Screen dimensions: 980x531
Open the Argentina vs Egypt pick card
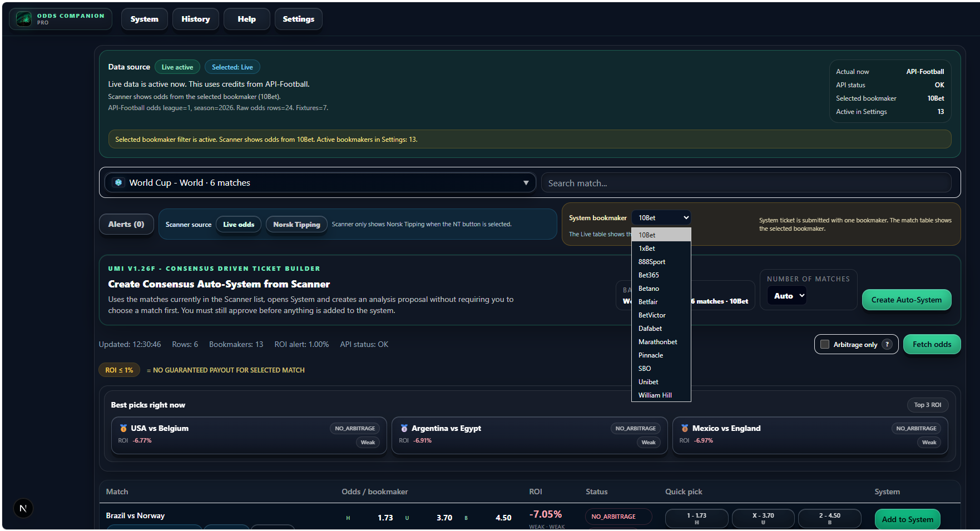tap(529, 435)
